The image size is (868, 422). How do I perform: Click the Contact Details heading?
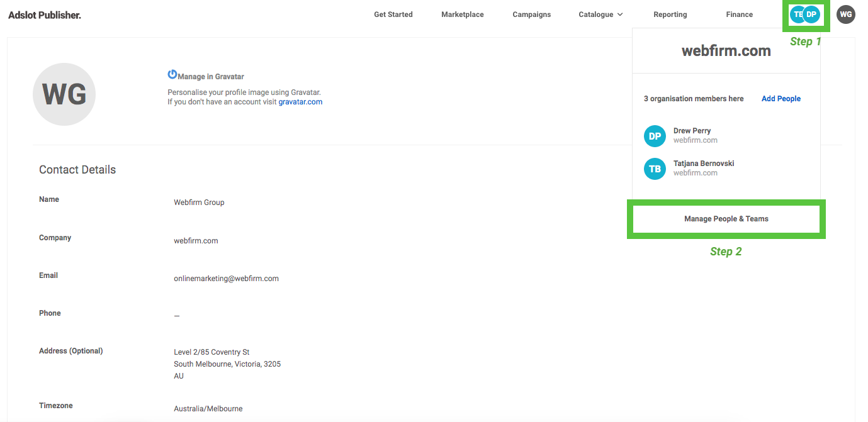pos(77,170)
